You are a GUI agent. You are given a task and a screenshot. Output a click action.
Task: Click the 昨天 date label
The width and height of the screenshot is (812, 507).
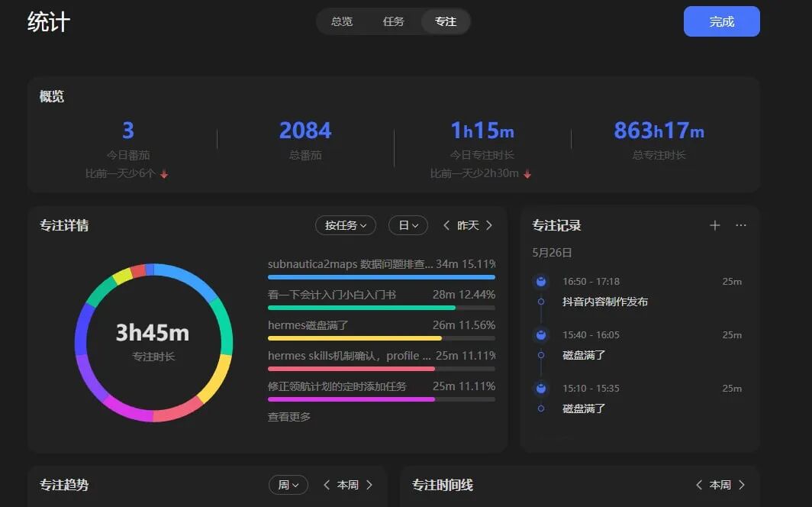point(468,225)
